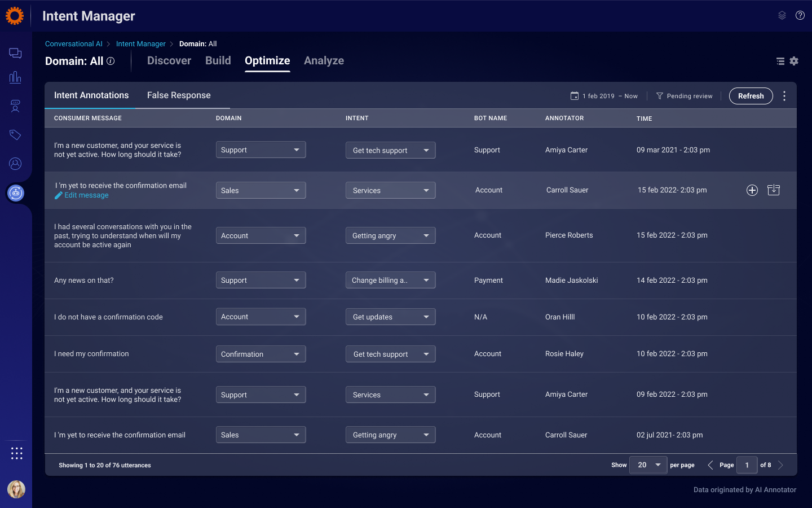Click the message 'Any news on that?'

coord(84,281)
